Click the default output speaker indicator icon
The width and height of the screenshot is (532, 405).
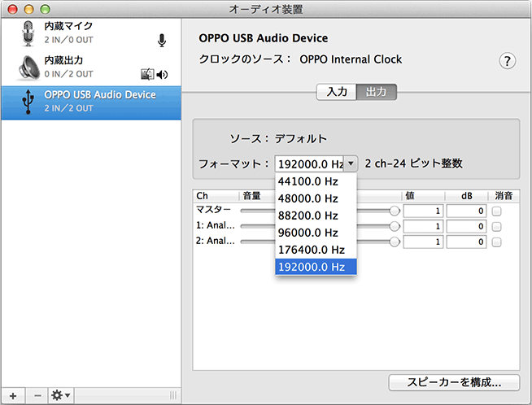pos(162,74)
